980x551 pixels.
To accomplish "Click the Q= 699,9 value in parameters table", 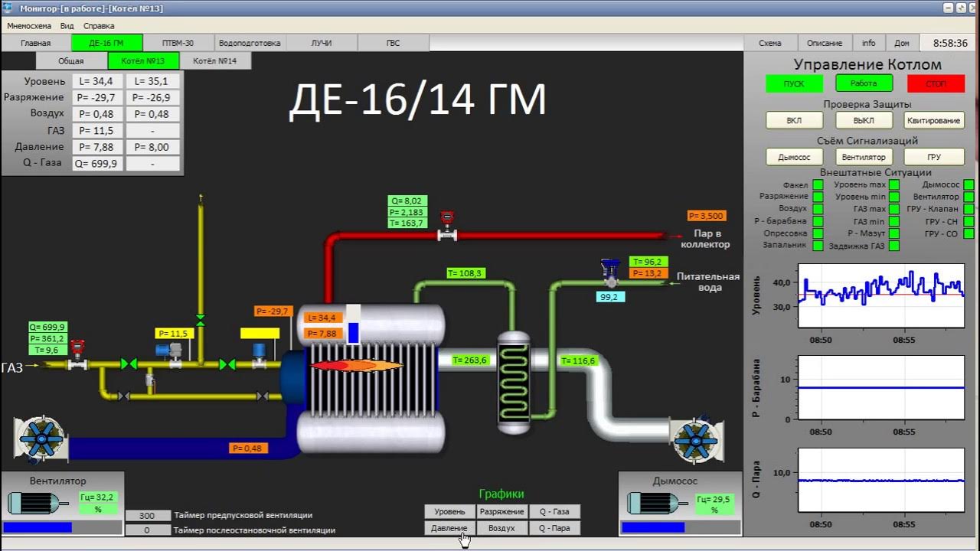I will (96, 164).
